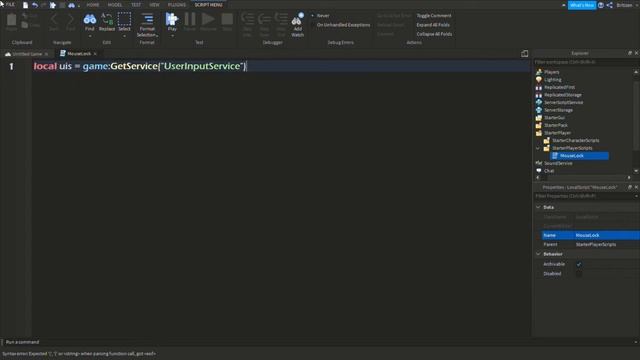The image size is (640, 360).
Task: Click Collapse All Folds
Action: [434, 34]
